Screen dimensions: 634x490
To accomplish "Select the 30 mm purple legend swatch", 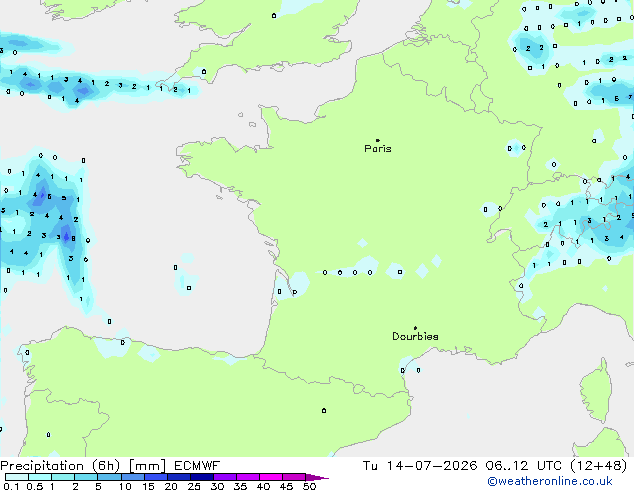I will pos(225,477).
